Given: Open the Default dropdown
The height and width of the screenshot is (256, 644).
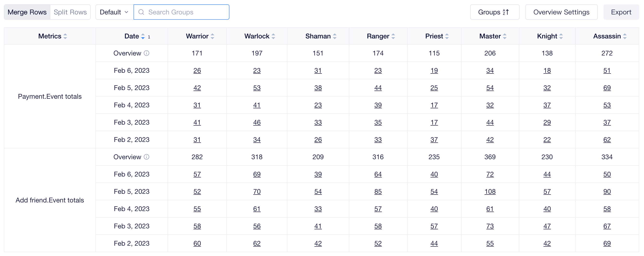Looking at the screenshot, I should pyautogui.click(x=114, y=12).
